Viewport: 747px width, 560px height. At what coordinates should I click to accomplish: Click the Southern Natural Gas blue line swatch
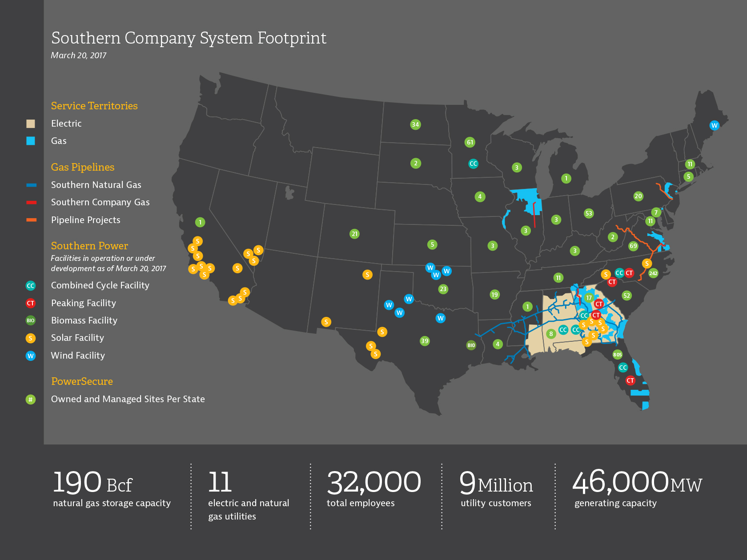pyautogui.click(x=31, y=185)
